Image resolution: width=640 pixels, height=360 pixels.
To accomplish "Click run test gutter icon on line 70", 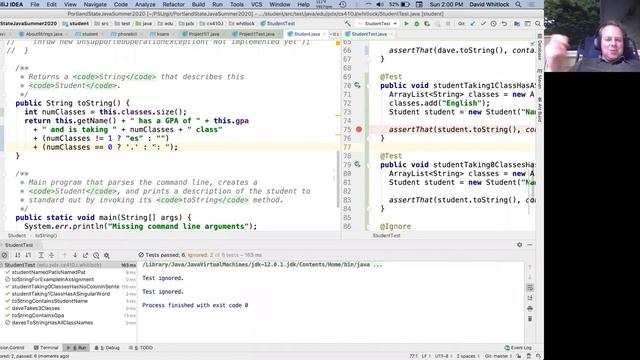I will click(x=357, y=85).
